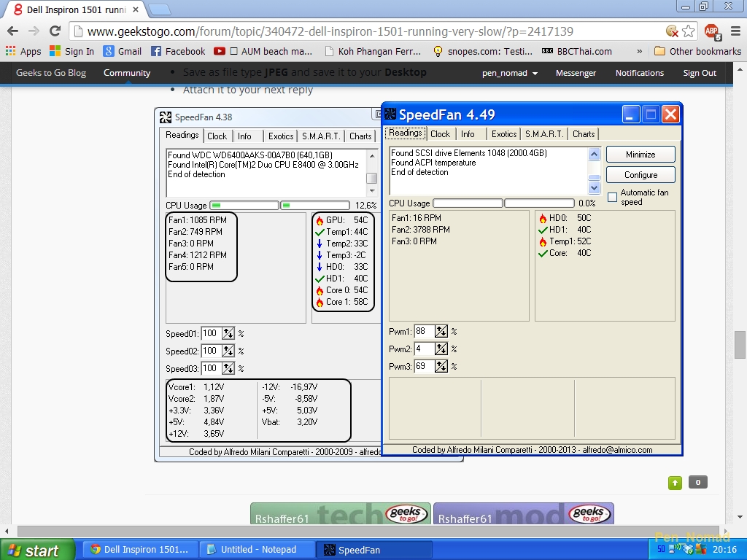The height and width of the screenshot is (560, 747).
Task: Click the Pwm3 value field
Action: point(424,366)
